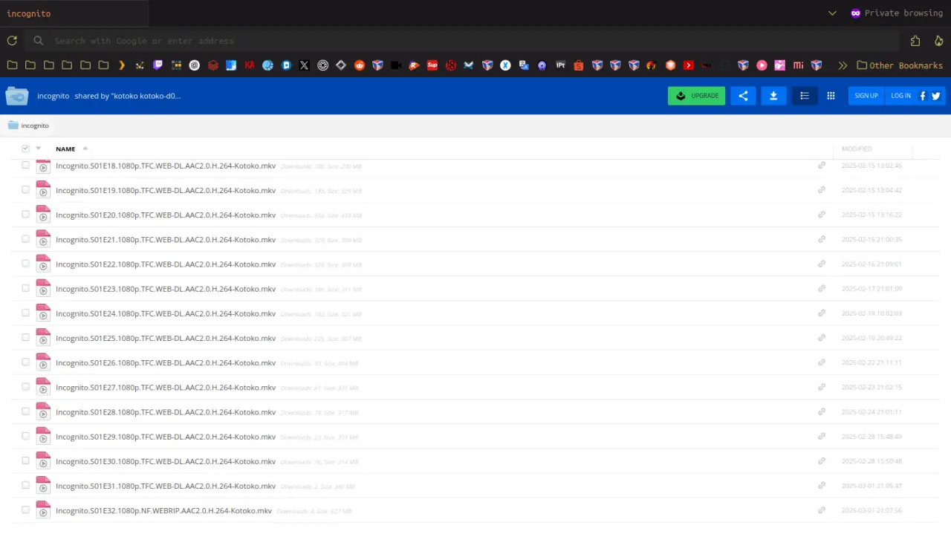Open the pink circular play bookmark

click(762, 65)
